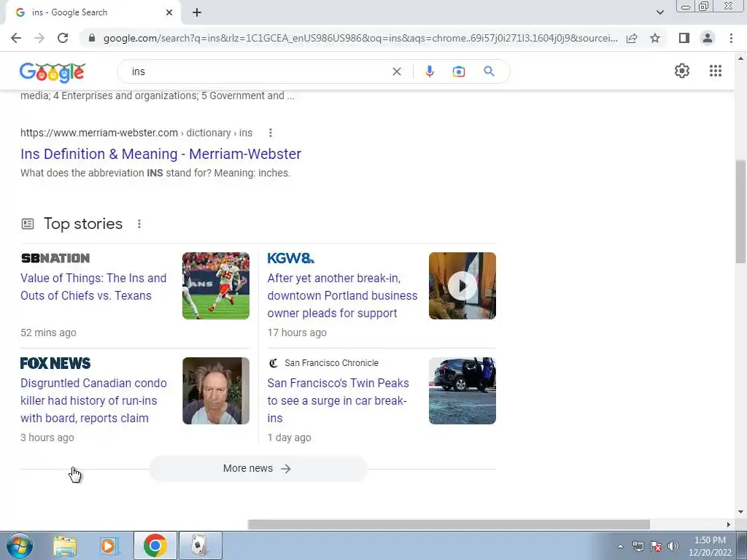Open the Action Center flag icon
Image resolution: width=747 pixels, height=560 pixels.
656,546
